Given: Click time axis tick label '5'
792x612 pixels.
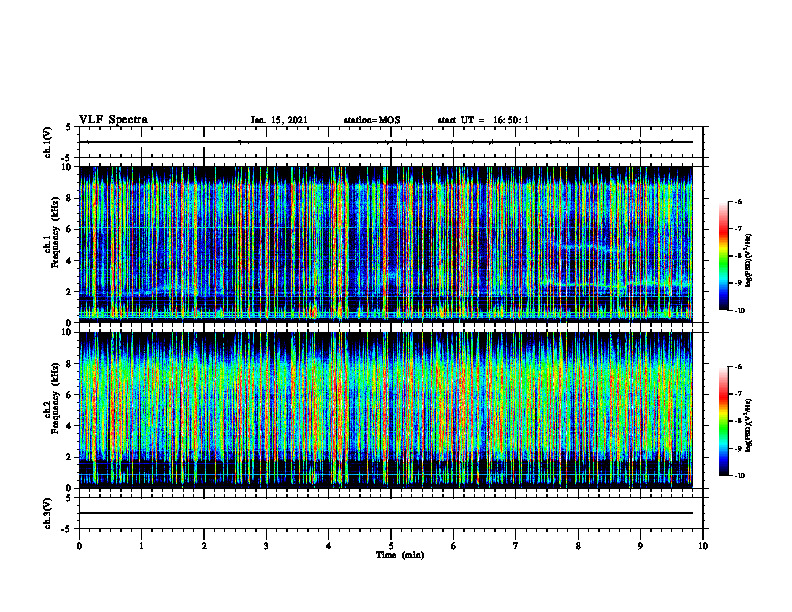Looking at the screenshot, I should (x=391, y=546).
